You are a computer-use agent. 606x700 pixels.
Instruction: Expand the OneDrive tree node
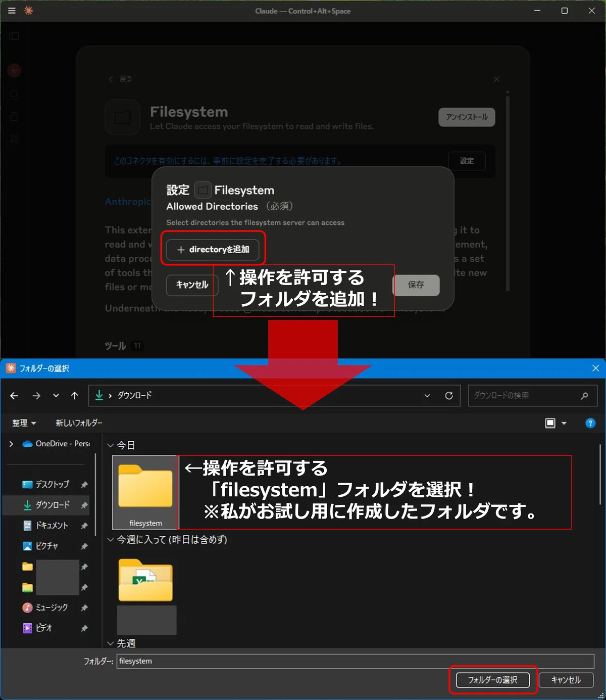[x=11, y=444]
